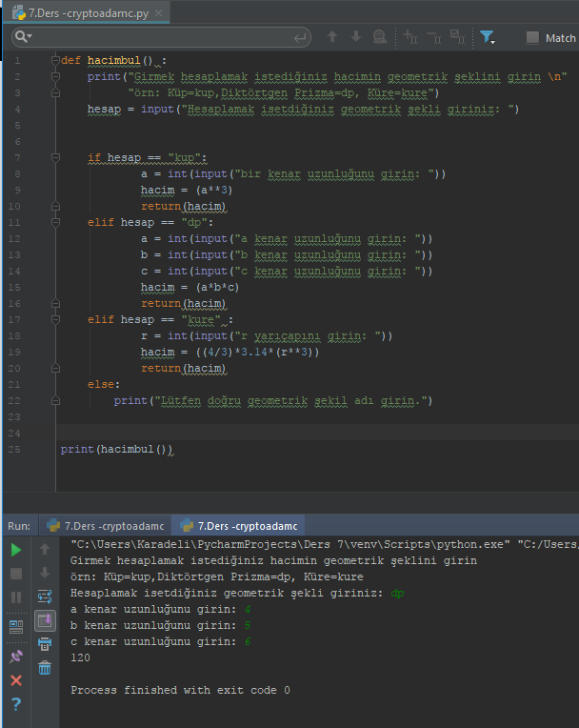Rerun the script with the green play icon
The image size is (579, 728).
[16, 550]
